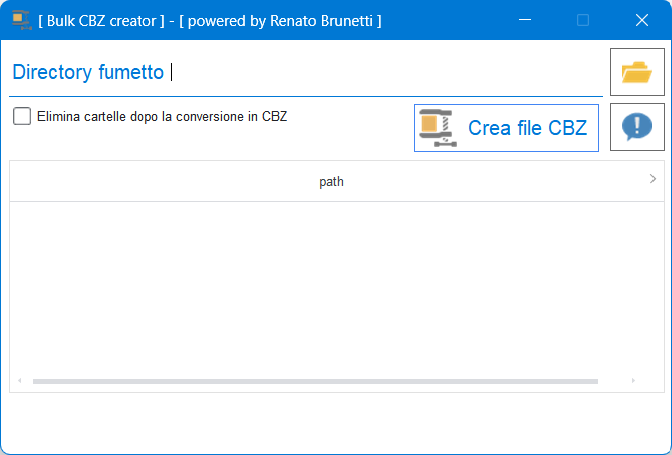Click the blue exclamation info bubble icon
Image resolution: width=672 pixels, height=455 pixels.
point(637,127)
